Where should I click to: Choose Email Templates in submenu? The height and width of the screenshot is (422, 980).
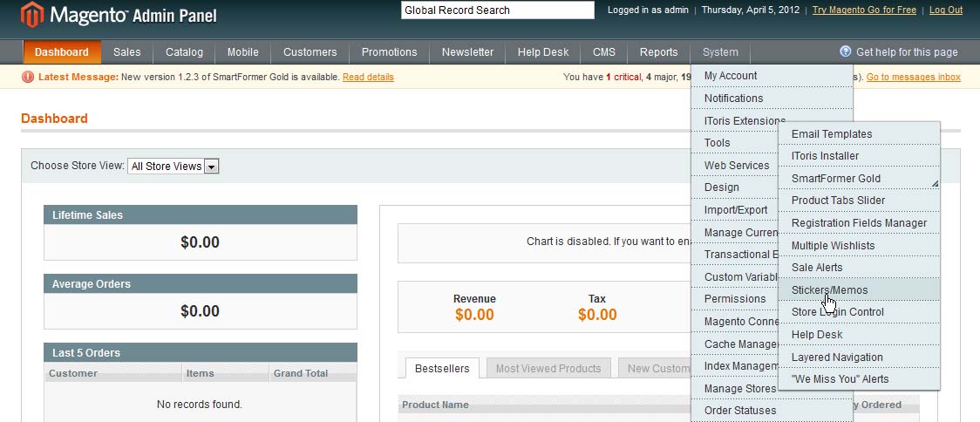click(859, 133)
